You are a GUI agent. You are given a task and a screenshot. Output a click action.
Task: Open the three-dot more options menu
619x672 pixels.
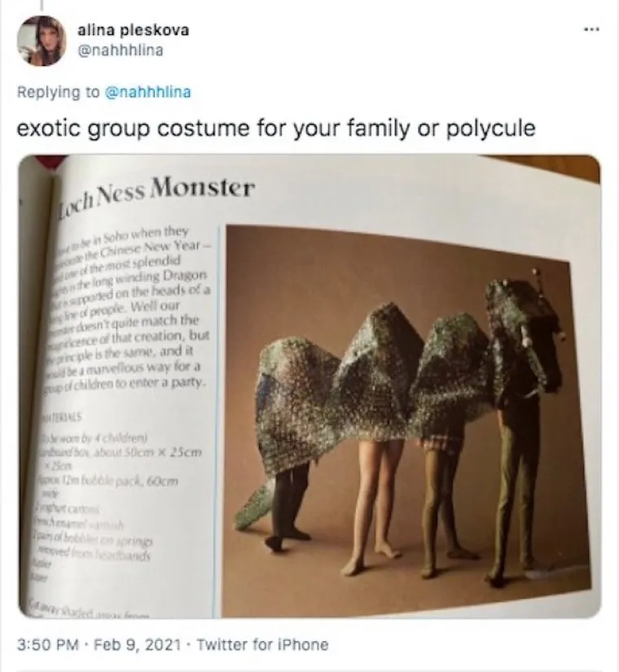[591, 29]
